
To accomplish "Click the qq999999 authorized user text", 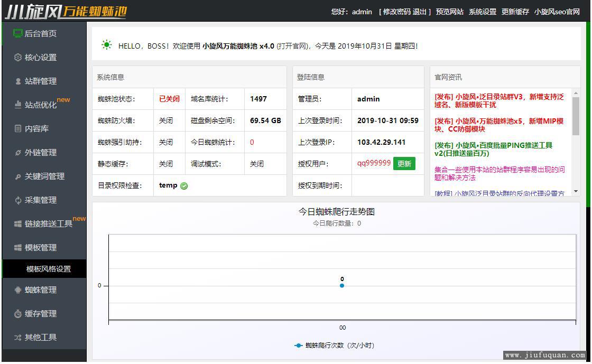I will pyautogui.click(x=374, y=163).
